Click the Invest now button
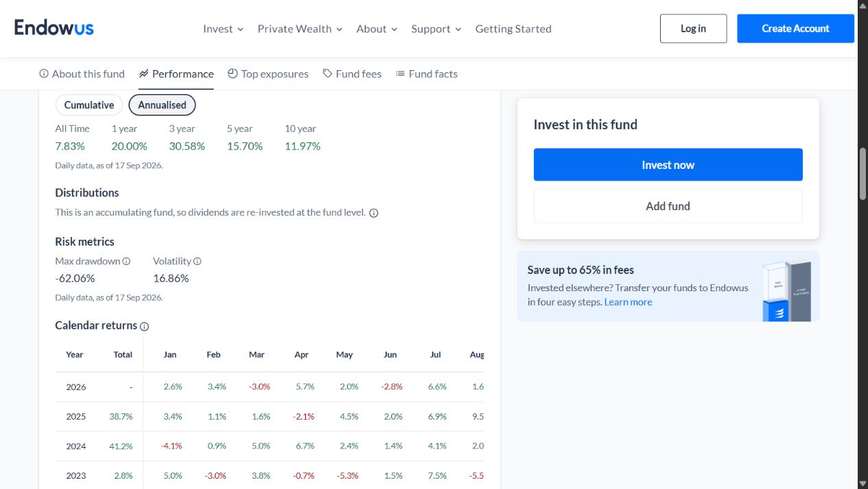Viewport: 868px width, 489px height. [x=668, y=165]
